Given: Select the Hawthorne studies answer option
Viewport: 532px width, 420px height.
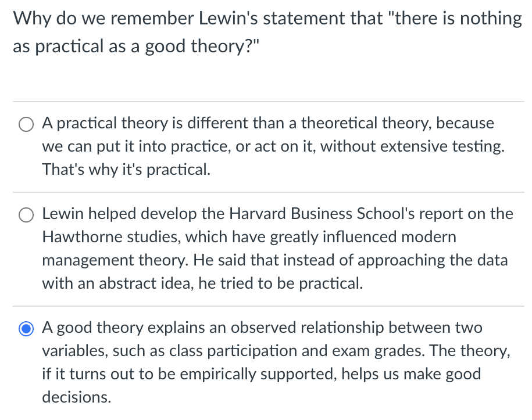Looking at the screenshot, I should (x=26, y=215).
